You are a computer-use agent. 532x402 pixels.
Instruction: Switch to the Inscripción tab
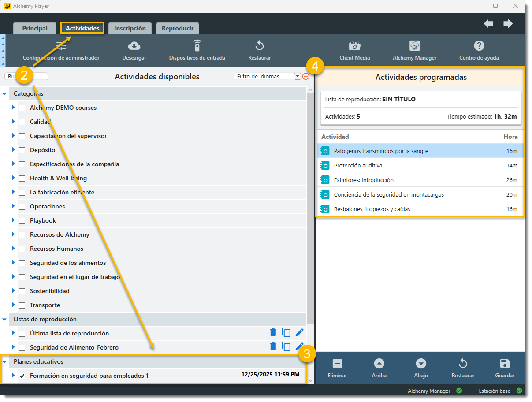click(130, 28)
